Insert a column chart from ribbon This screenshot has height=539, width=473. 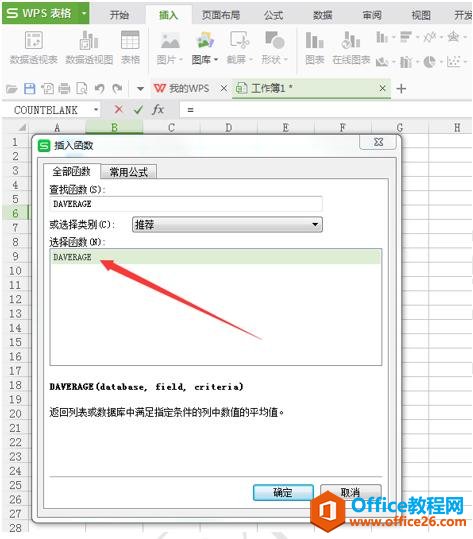coord(385,37)
